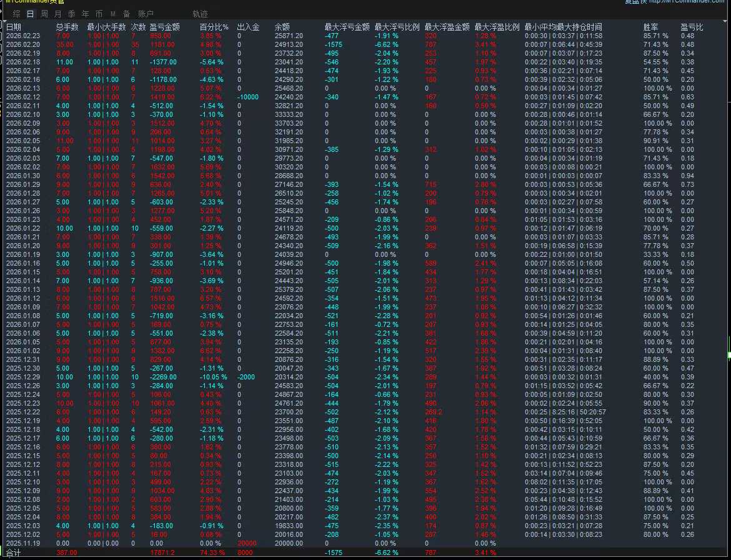Click balance 30971.20 on 2026.02.04
The width and height of the screenshot is (731, 560).
[x=289, y=149]
